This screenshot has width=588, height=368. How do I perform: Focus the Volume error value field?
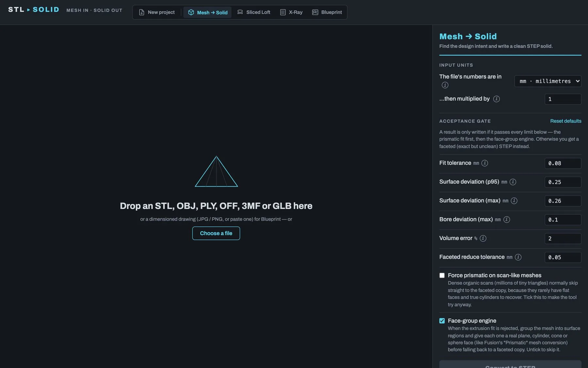click(563, 238)
